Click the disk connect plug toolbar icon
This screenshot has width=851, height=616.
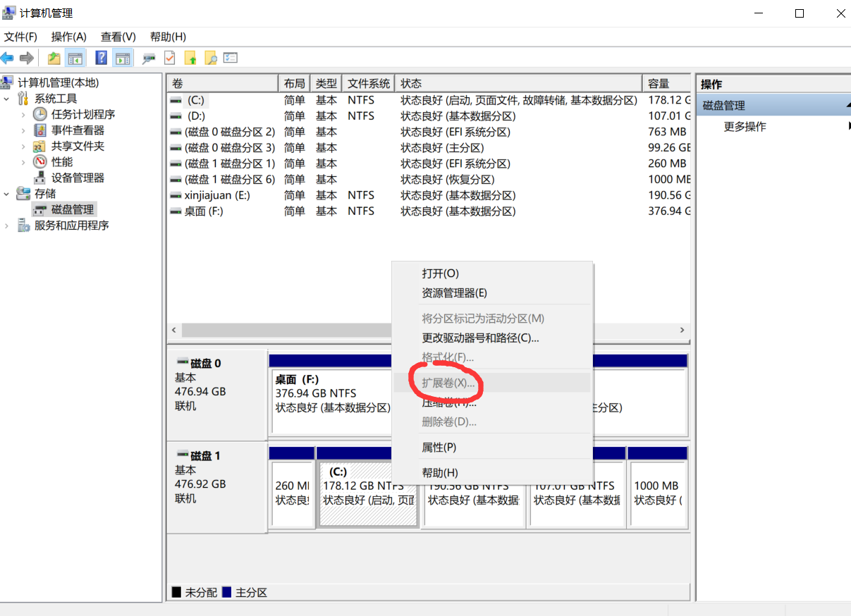coord(149,58)
